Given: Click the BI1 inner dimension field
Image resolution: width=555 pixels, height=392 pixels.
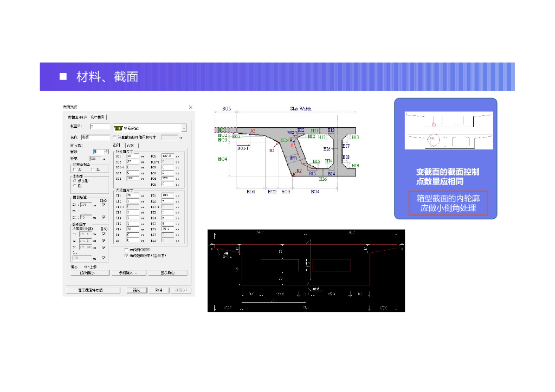Looking at the screenshot, I should tap(168, 195).
